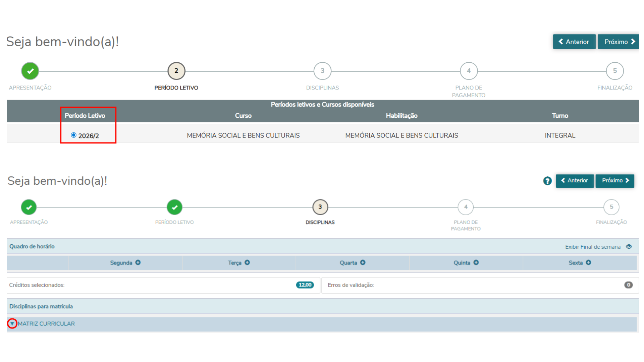Click the green Período Letivo checkmark step
This screenshot has height=362, width=644.
coord(174,207)
